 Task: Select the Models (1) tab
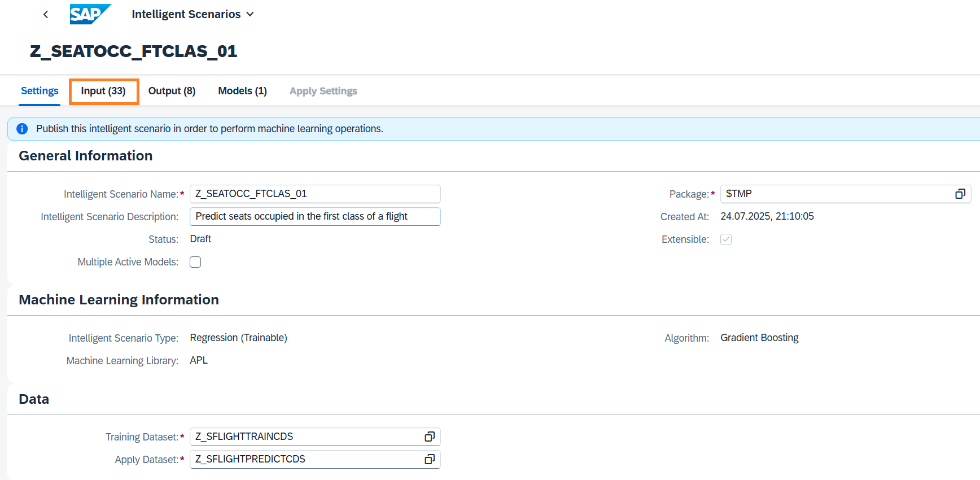pos(242,91)
